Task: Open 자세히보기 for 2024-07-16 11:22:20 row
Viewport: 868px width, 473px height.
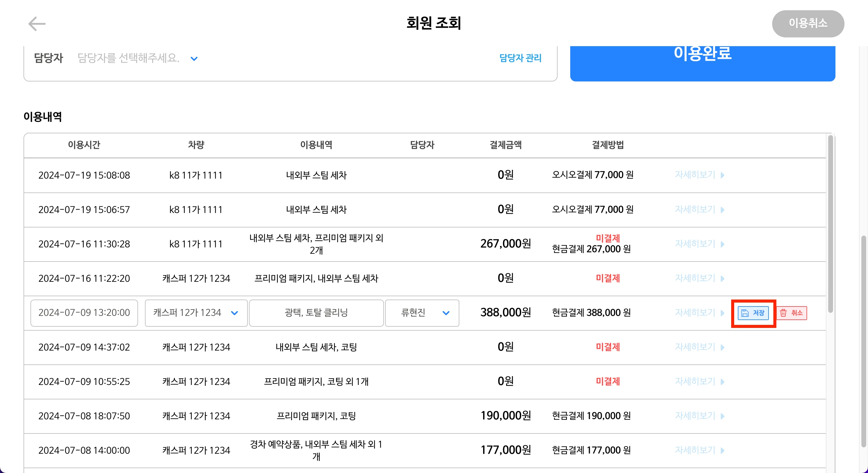Action: click(700, 278)
